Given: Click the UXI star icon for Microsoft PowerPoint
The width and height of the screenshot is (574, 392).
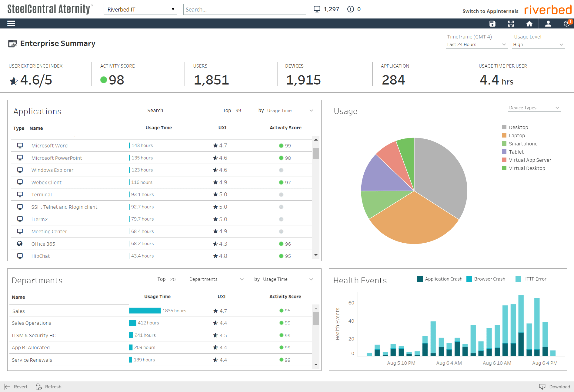Looking at the screenshot, I should 215,158.
